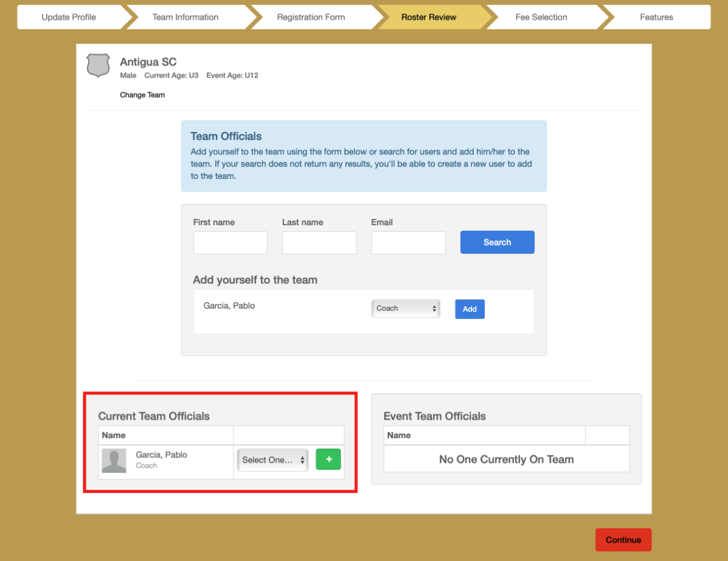This screenshot has height=561, width=728.
Task: Click Pablo Garcia's avatar in Current Team Officials
Action: (x=114, y=461)
